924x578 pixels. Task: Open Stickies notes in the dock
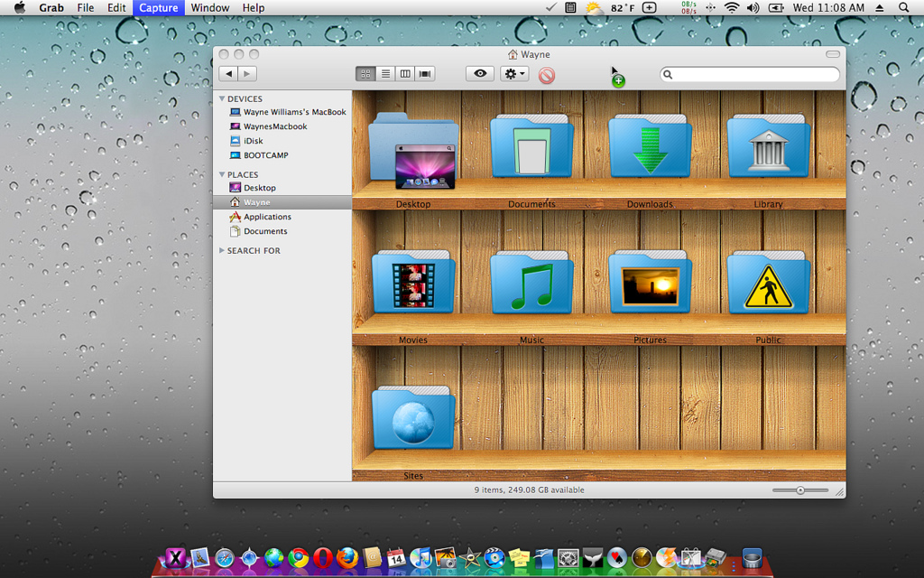click(x=519, y=557)
